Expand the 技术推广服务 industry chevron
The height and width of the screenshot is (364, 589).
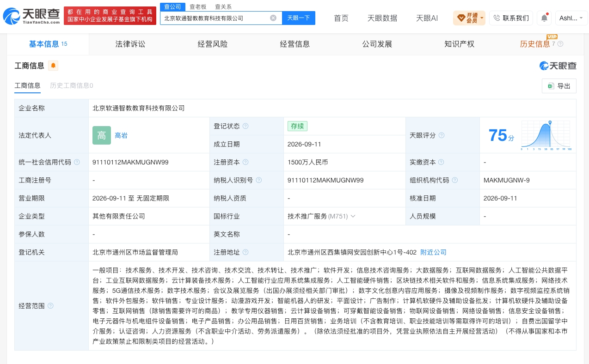click(x=353, y=216)
